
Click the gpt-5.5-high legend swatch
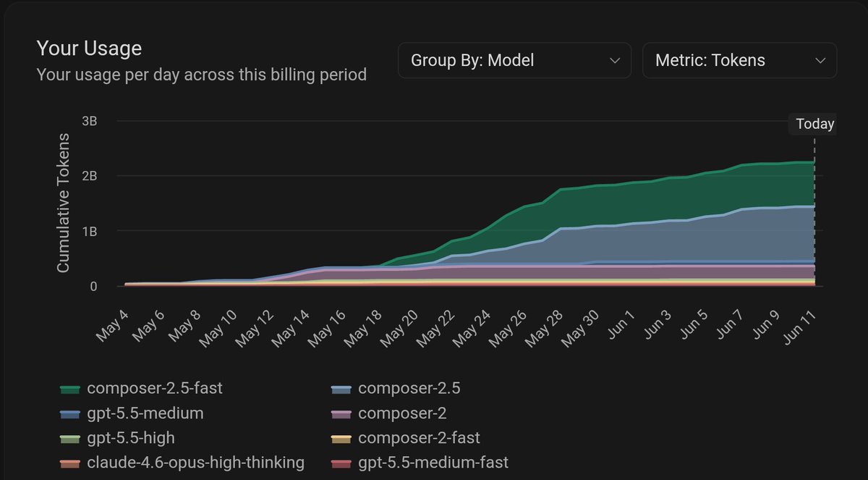pos(70,439)
